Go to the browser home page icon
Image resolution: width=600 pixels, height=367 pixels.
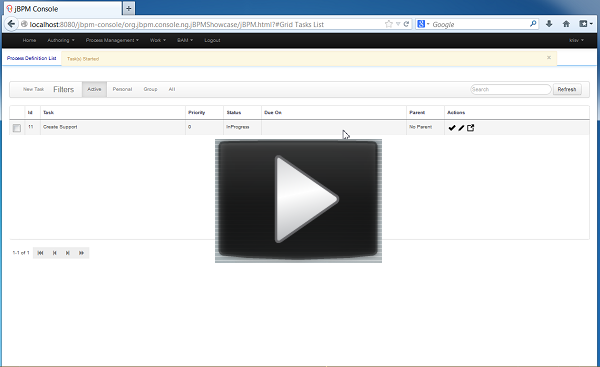pos(566,24)
